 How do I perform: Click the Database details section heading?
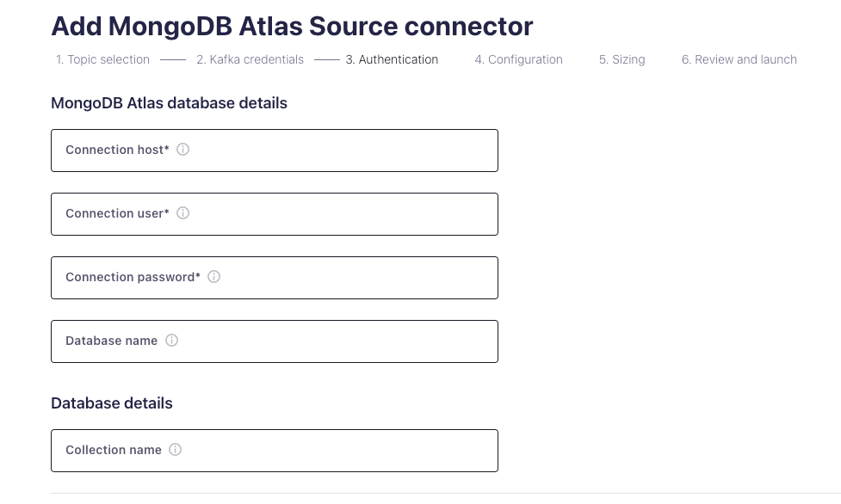pos(112,403)
